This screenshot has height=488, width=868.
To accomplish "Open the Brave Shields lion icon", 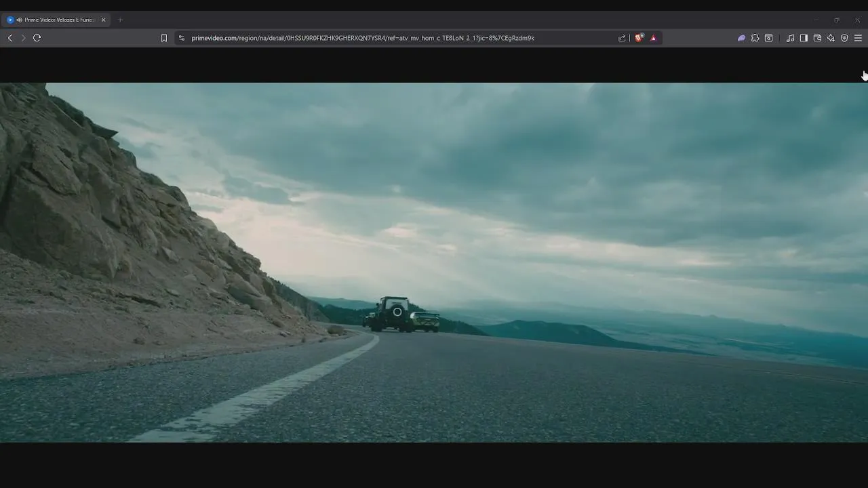I will click(x=638, y=38).
